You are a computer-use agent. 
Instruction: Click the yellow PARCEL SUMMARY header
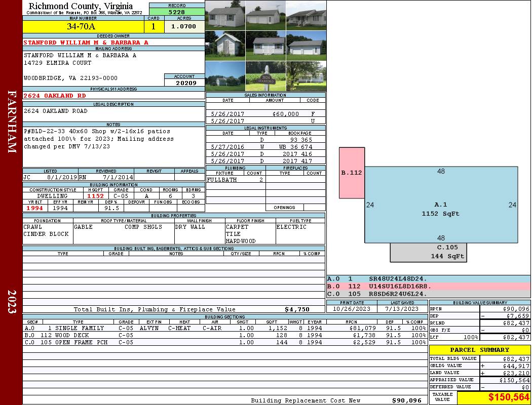coord(479,350)
